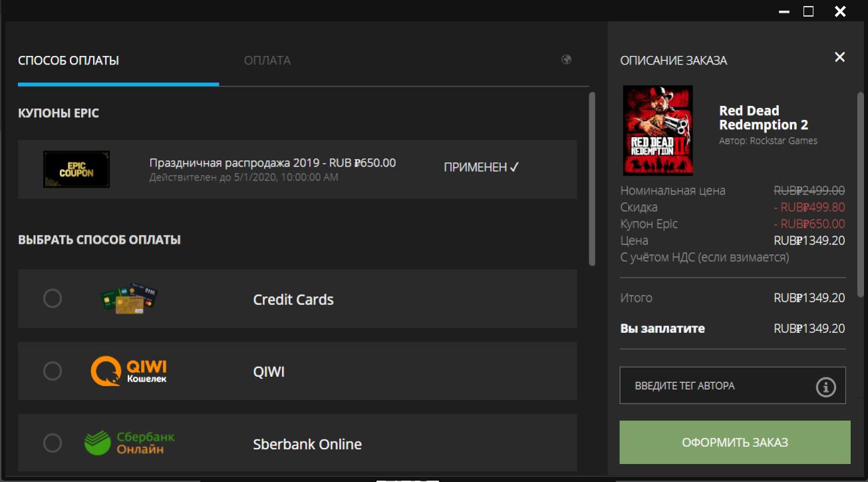The image size is (868, 482).
Task: Click the Red Dead Redemption 2 title
Action: point(764,118)
